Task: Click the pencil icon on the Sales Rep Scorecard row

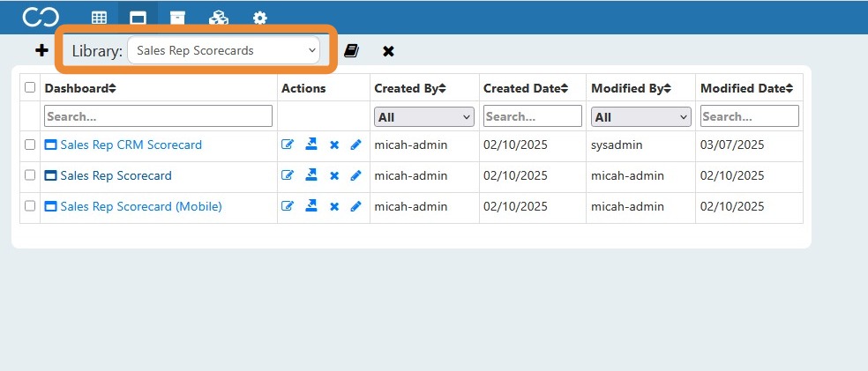Action: click(x=355, y=175)
